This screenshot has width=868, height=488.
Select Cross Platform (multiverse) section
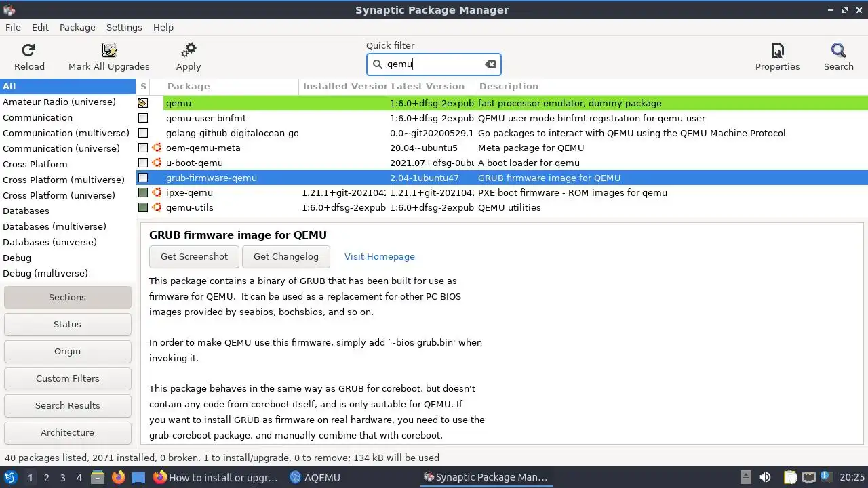[68, 180]
